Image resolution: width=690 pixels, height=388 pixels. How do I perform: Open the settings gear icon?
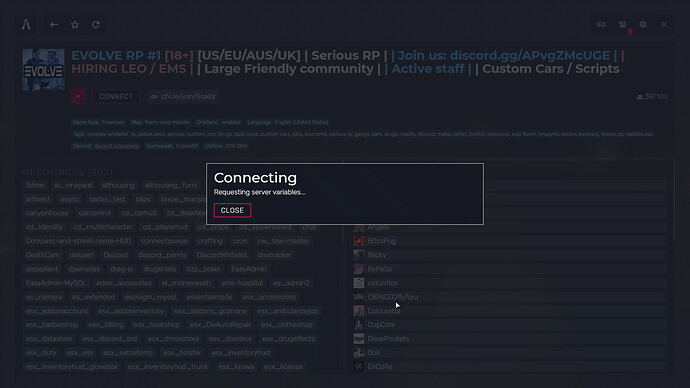pos(643,25)
